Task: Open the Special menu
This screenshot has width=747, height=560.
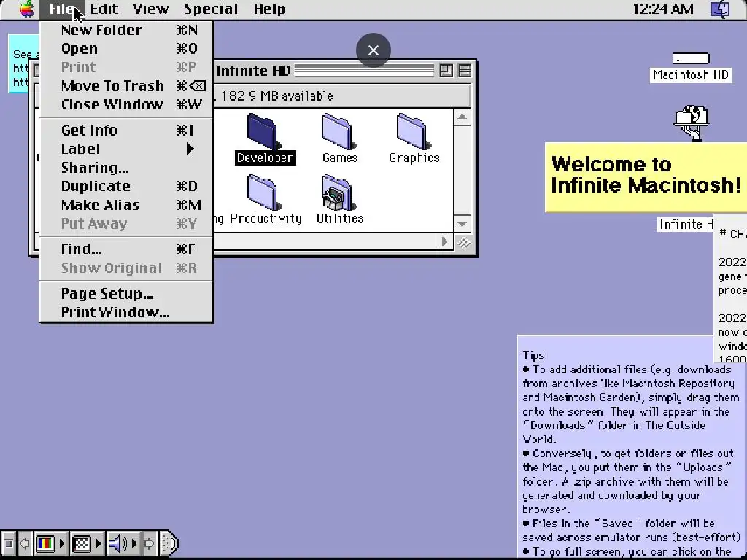Action: [x=211, y=9]
